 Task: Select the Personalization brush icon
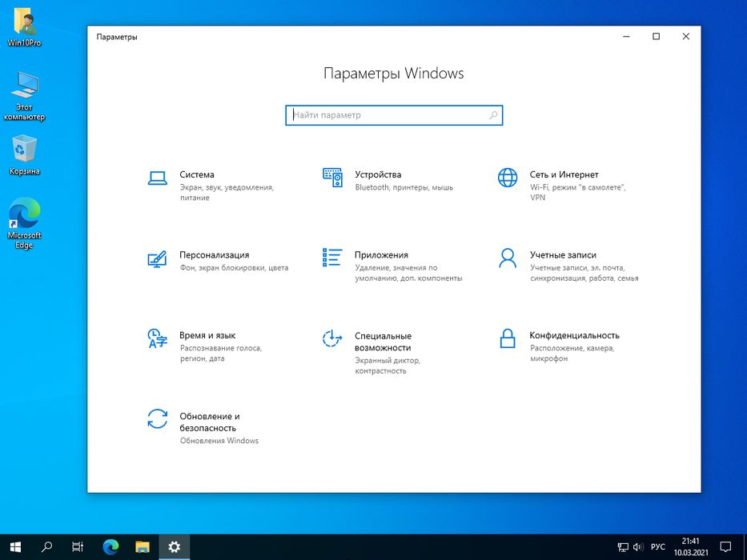coord(157,258)
